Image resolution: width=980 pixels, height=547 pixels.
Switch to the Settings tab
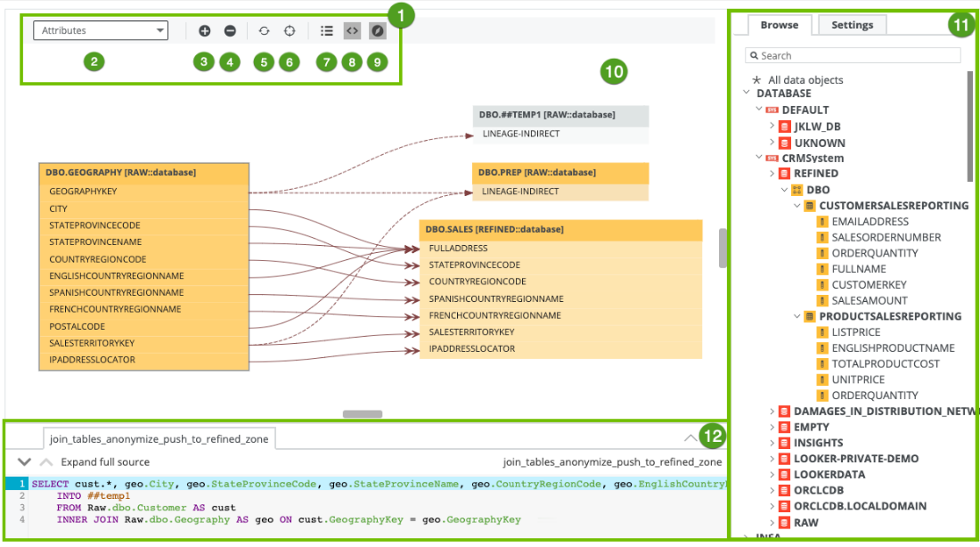coord(851,25)
